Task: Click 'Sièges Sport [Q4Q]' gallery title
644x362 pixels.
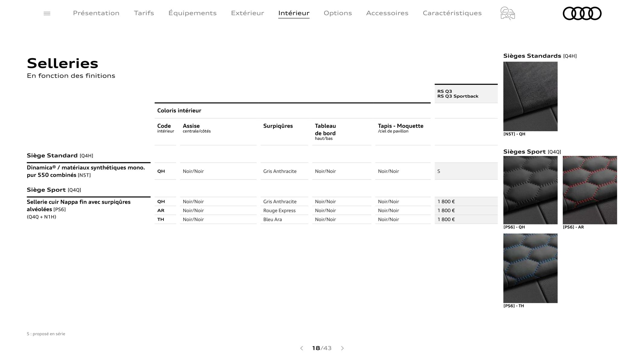Action: [532, 152]
